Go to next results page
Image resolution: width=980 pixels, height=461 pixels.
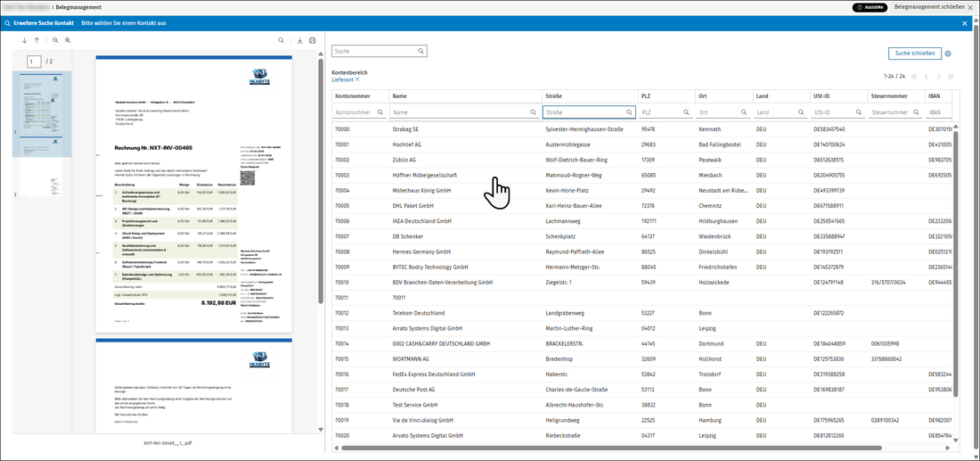click(x=939, y=77)
